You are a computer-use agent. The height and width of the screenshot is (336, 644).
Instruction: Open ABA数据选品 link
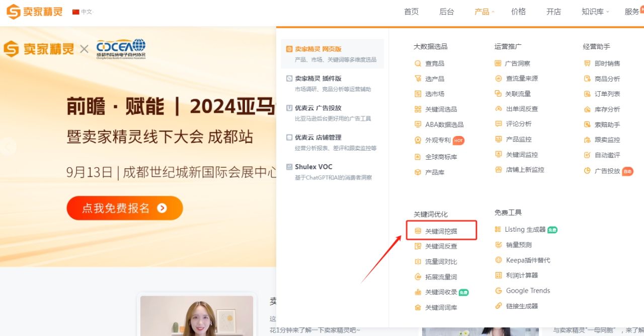[444, 124]
